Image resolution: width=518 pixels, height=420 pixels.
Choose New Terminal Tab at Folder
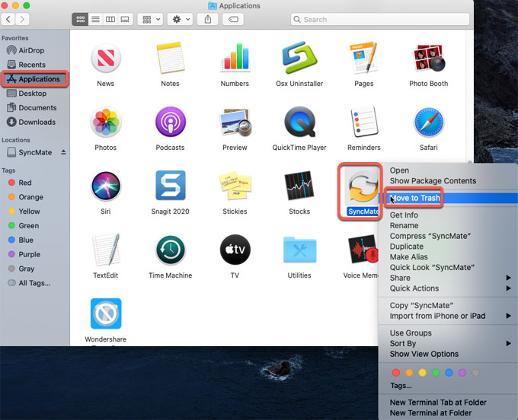tap(448, 402)
